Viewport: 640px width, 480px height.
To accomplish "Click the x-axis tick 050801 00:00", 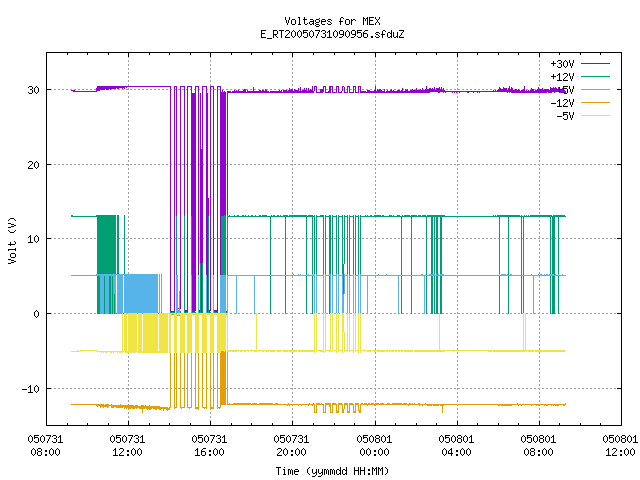I will (374, 446).
